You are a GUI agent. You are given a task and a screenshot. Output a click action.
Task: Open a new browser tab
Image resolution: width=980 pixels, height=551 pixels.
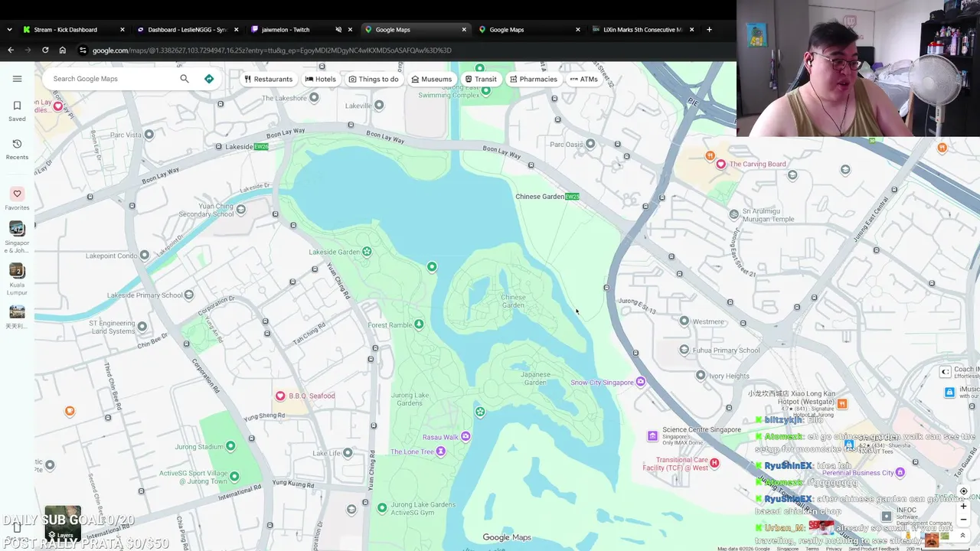[x=709, y=30]
